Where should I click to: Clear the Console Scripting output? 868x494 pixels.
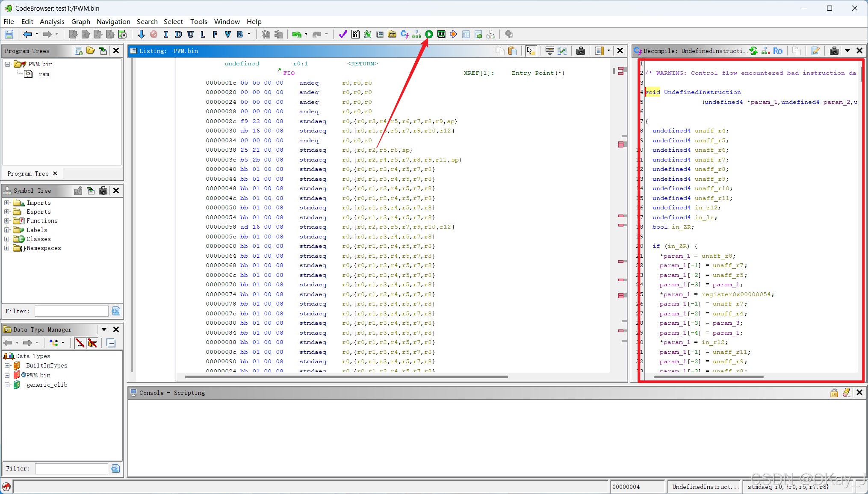pyautogui.click(x=846, y=393)
